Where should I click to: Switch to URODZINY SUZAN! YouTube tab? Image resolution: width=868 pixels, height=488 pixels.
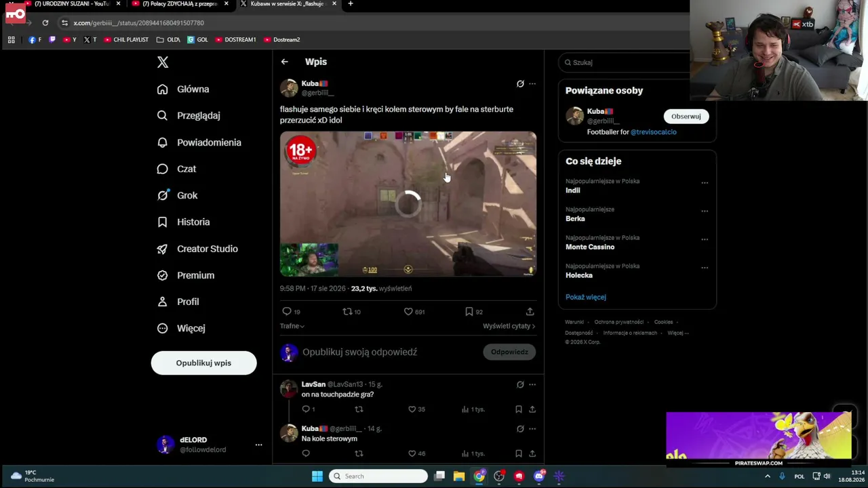tap(71, 4)
